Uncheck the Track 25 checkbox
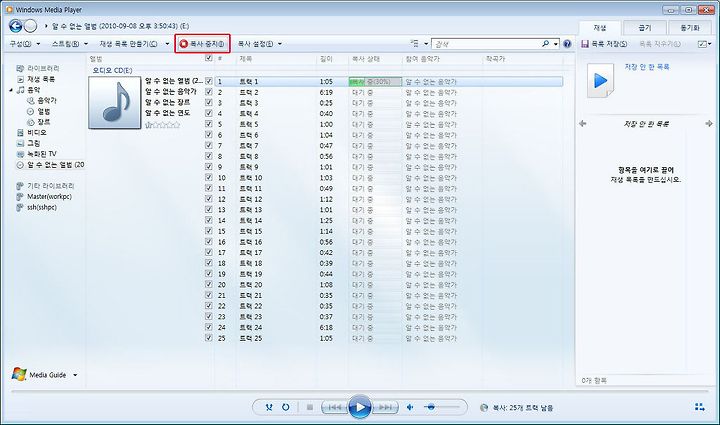Viewport: 720px width, 425px height. click(x=209, y=338)
